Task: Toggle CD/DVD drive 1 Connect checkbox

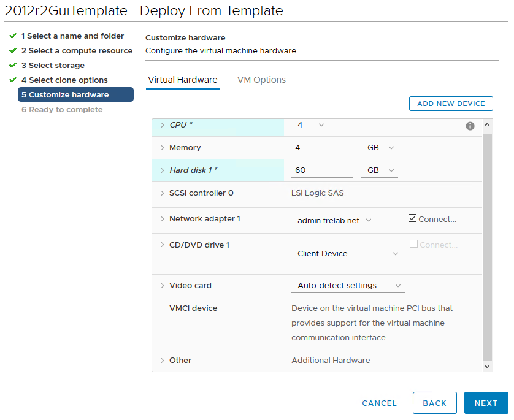Action: (x=413, y=244)
